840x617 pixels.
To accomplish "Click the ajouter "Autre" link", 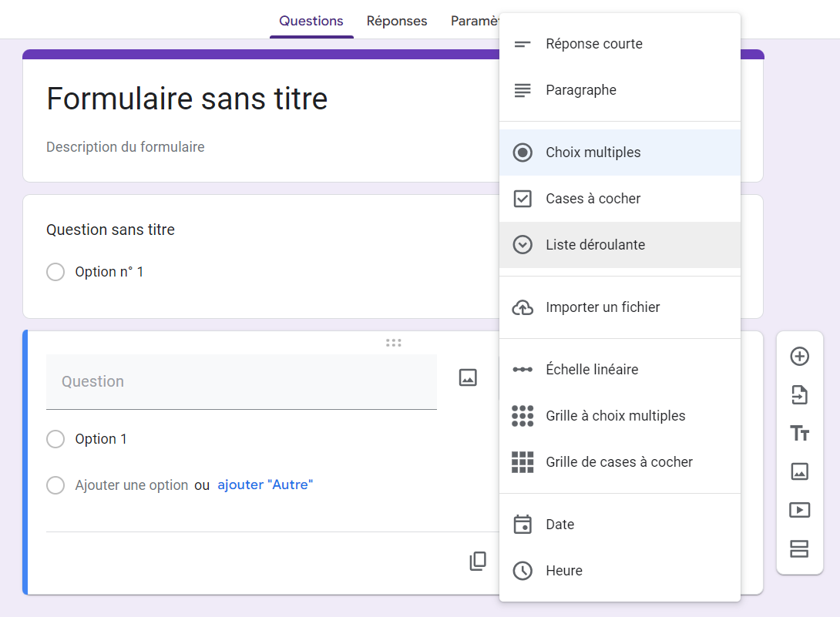I will (265, 485).
